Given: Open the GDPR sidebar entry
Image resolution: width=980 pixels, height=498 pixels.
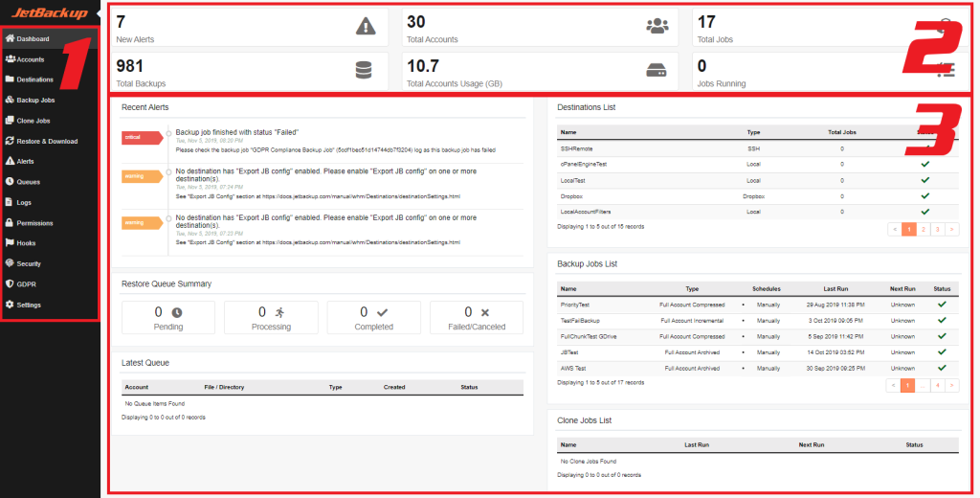Looking at the screenshot, I should pos(26,284).
